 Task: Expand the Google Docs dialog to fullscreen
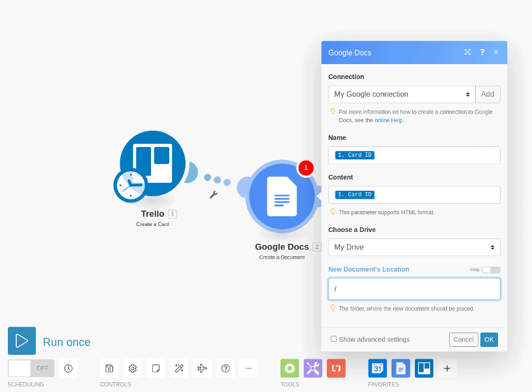[x=467, y=52]
